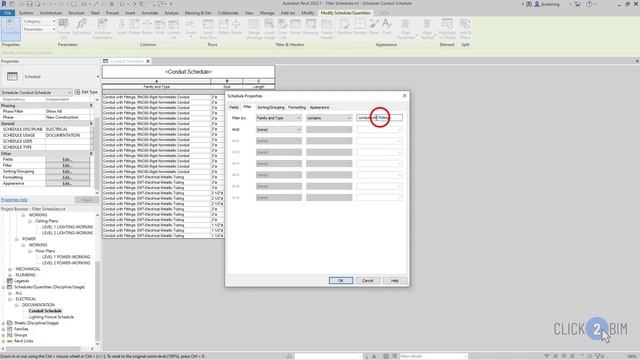
Task: Click the Phase Filter Show All value
Action: 67,111
